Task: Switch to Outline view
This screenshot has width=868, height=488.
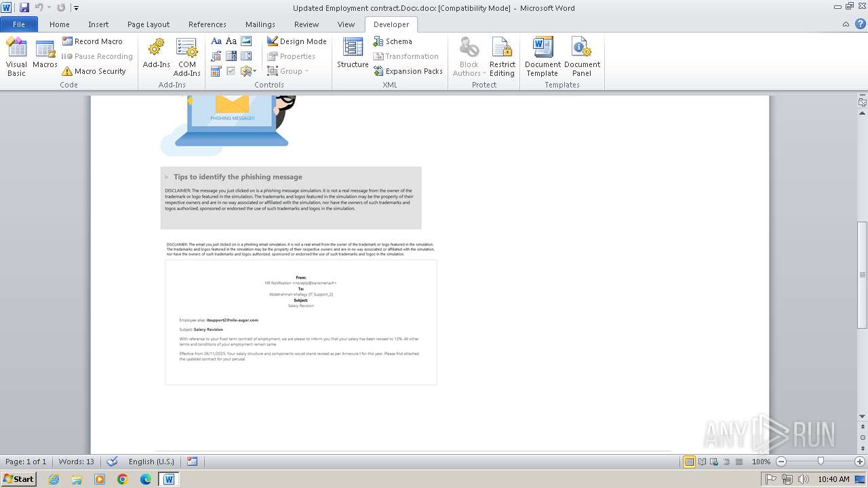Action: tap(726, 462)
